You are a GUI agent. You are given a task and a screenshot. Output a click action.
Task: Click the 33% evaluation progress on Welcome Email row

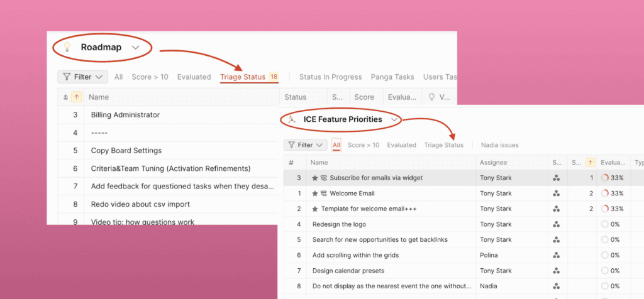click(612, 193)
